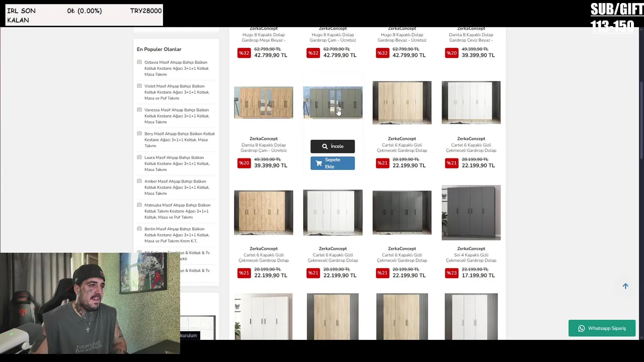Click the camera icon beside Vanessa Masif item
This screenshot has height=362, width=644.
tap(139, 110)
